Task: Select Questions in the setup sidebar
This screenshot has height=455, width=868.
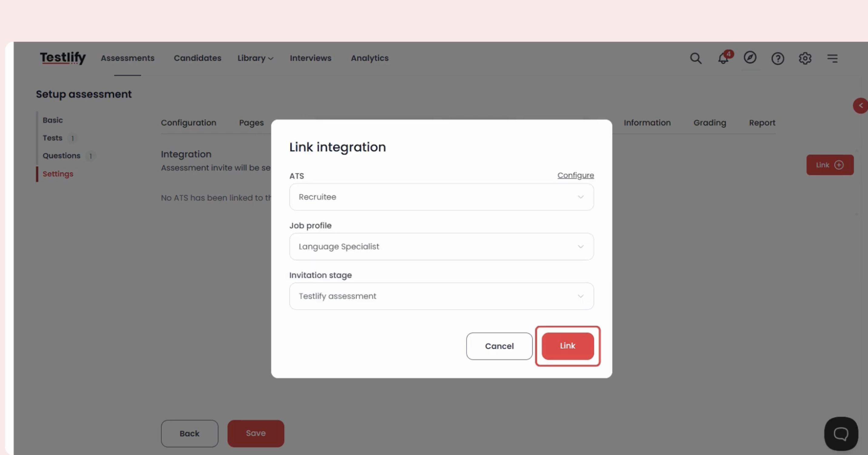Action: (x=62, y=156)
